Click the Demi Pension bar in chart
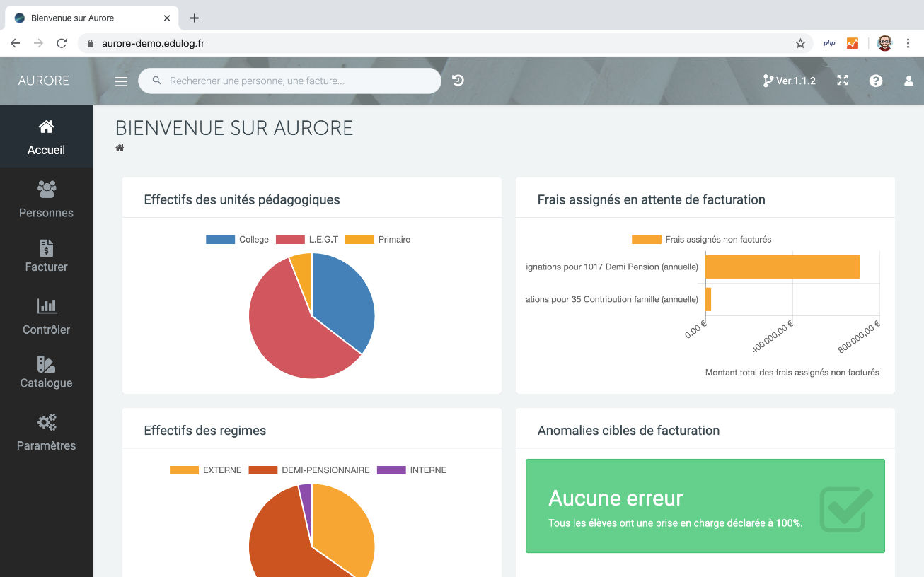 tap(782, 267)
